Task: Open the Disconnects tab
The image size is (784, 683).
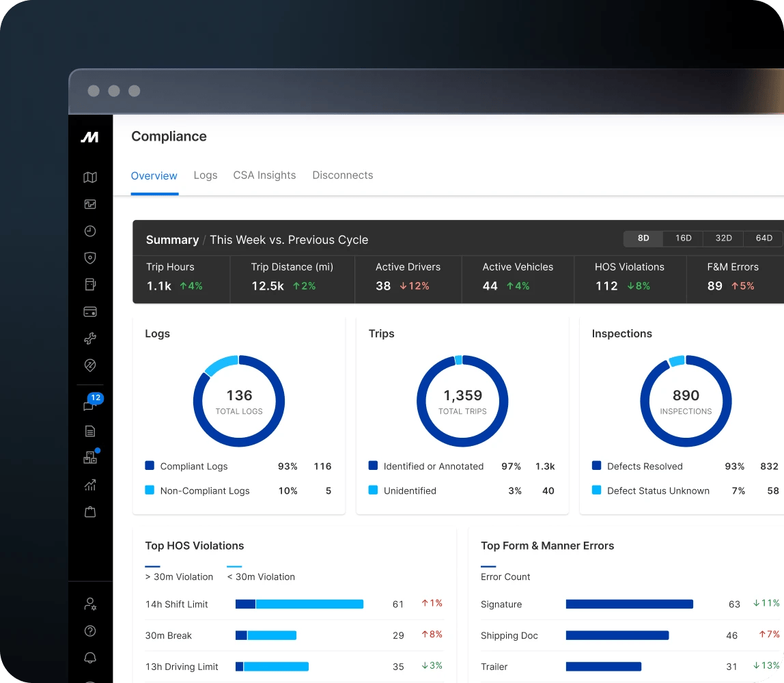Action: (343, 176)
